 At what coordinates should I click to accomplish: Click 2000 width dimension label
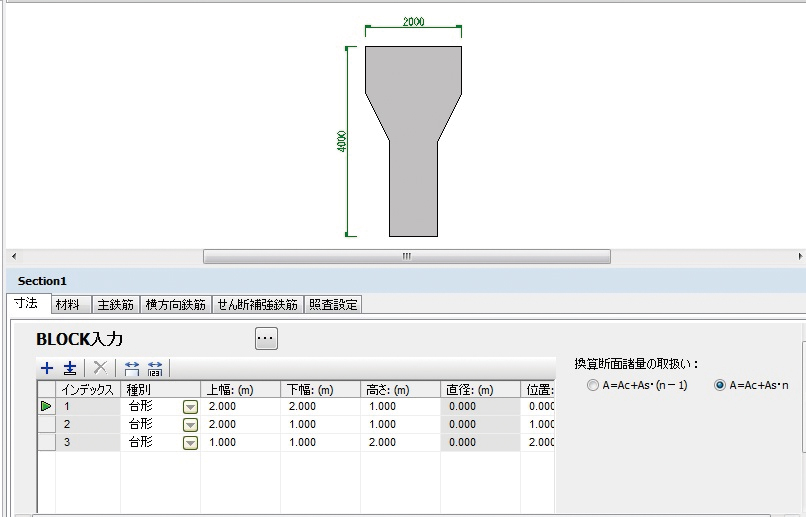tap(413, 22)
